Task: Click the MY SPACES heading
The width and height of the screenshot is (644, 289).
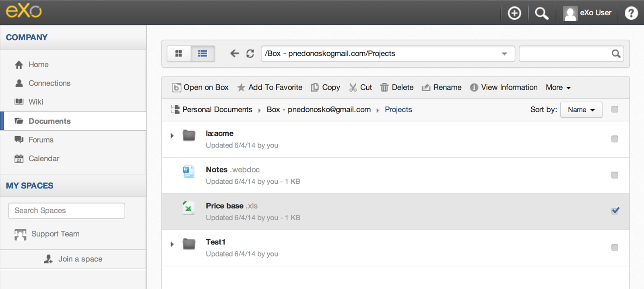Action: coord(29,186)
